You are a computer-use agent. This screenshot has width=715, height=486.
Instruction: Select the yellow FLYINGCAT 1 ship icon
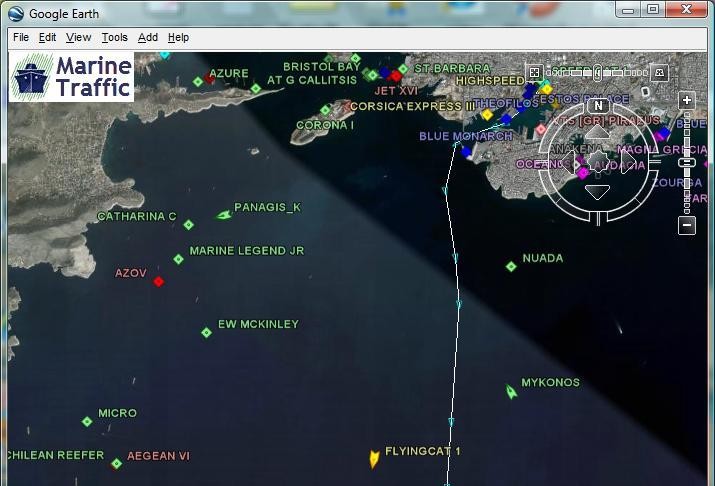point(374,459)
